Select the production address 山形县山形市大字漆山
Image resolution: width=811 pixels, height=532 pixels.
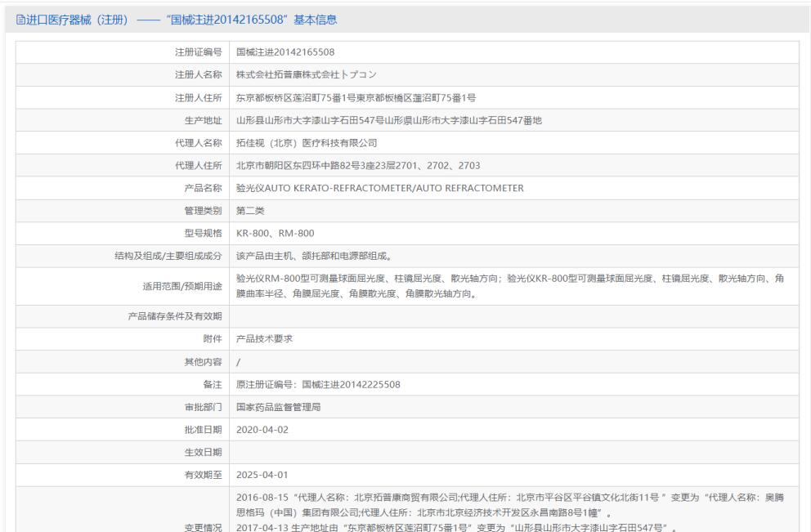tap(284, 120)
